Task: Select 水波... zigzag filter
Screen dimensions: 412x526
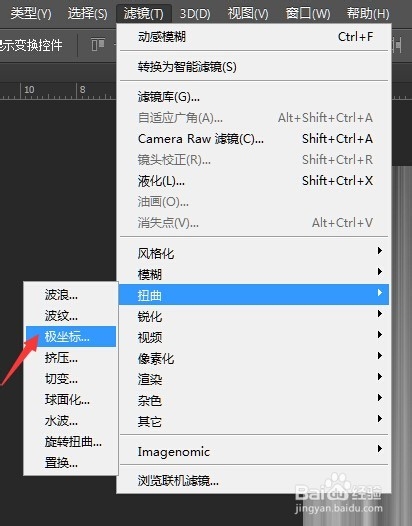Action: pos(71,420)
